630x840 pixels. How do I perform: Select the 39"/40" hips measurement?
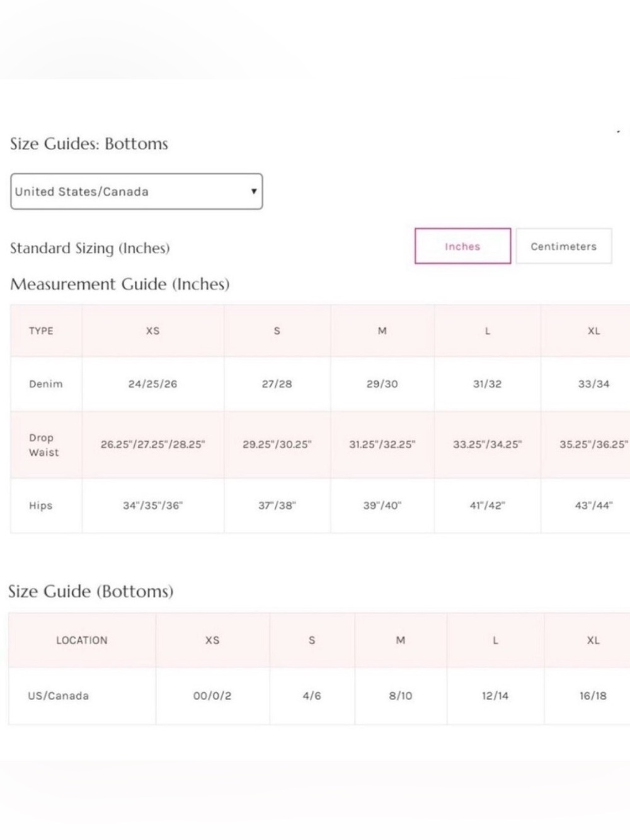(382, 505)
